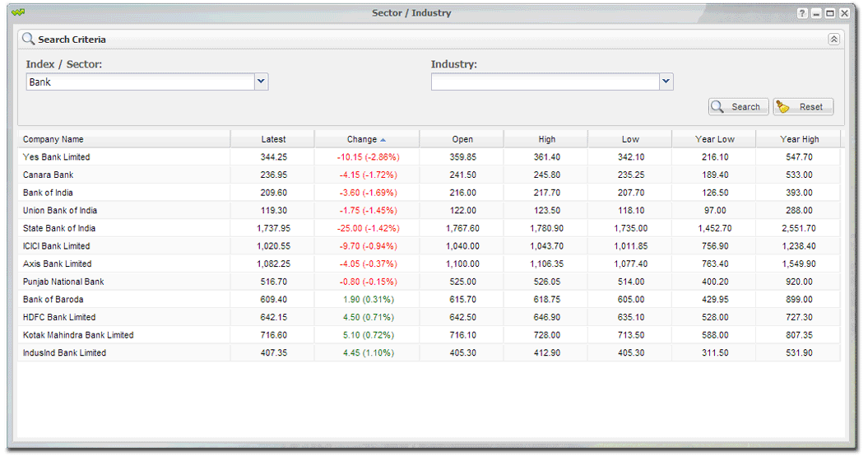Screen dimensions: 868x457
Task: Click the empty Industry input field
Action: [x=545, y=82]
